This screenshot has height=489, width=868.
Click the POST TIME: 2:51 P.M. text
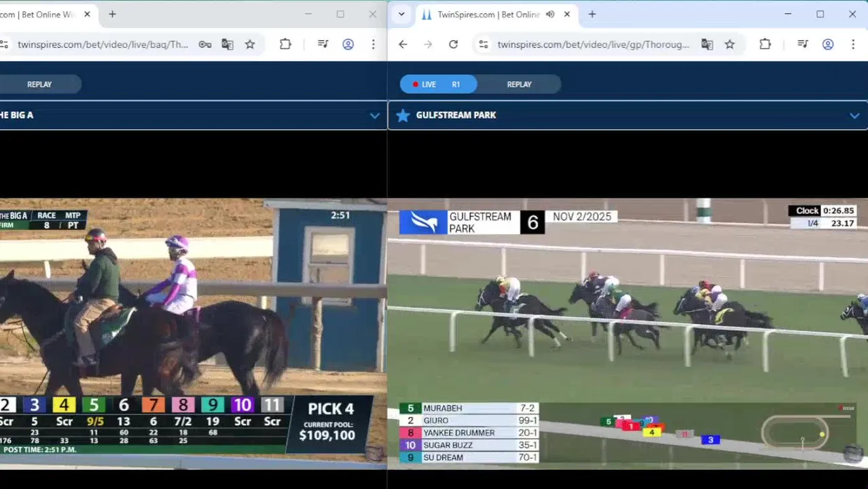pyautogui.click(x=39, y=450)
